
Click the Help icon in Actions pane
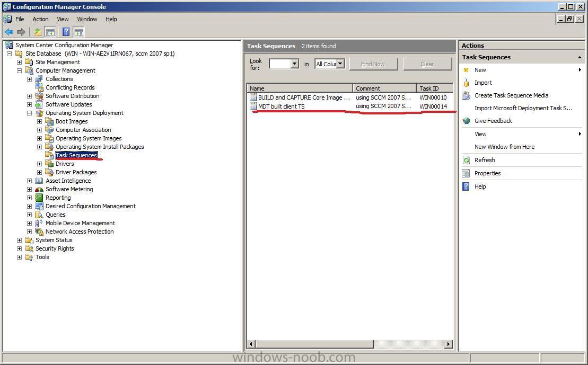(466, 186)
